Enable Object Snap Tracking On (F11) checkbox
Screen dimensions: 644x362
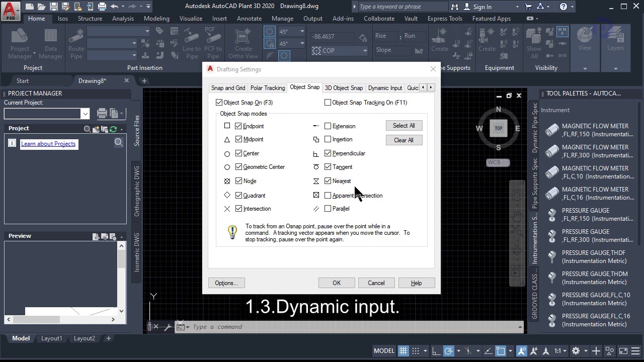click(328, 103)
